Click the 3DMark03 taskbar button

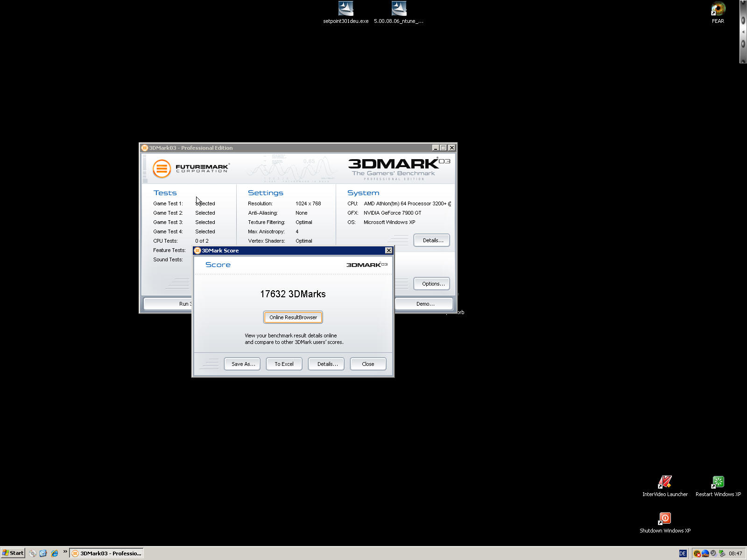click(x=106, y=553)
